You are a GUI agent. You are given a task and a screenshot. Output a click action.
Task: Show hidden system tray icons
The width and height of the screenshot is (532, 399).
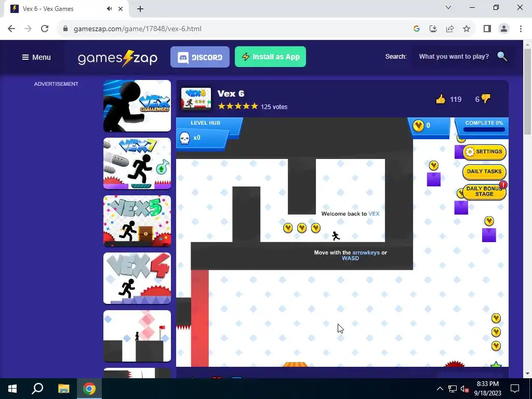[x=440, y=389]
